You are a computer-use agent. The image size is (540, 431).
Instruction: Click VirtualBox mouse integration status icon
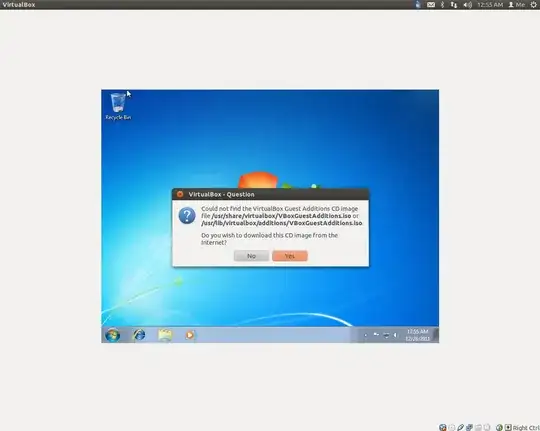pyautogui.click(x=499, y=428)
